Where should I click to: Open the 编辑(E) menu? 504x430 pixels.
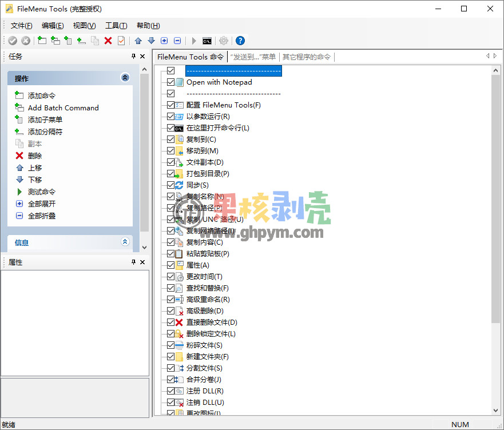tap(53, 26)
